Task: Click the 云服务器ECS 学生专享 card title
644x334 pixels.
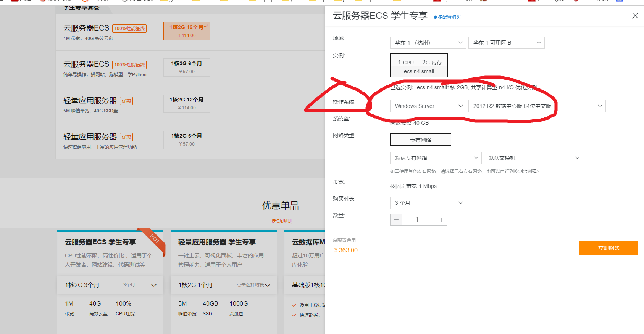Action: tap(100, 242)
